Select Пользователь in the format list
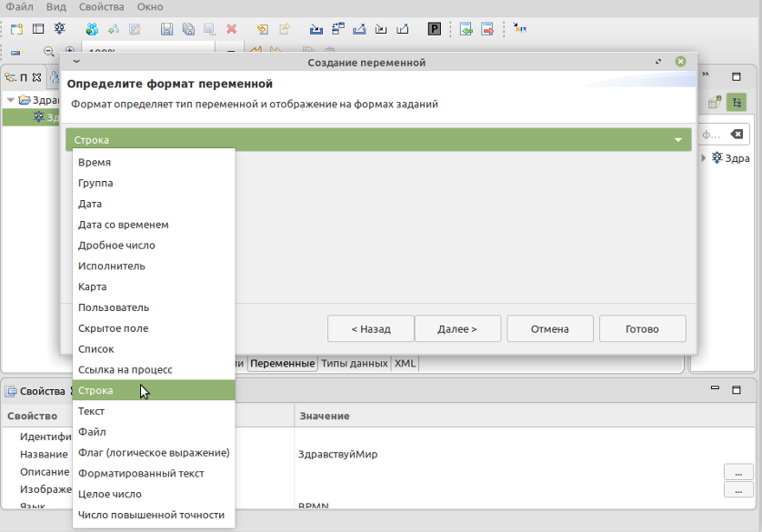This screenshot has width=762, height=532. [x=154, y=307]
